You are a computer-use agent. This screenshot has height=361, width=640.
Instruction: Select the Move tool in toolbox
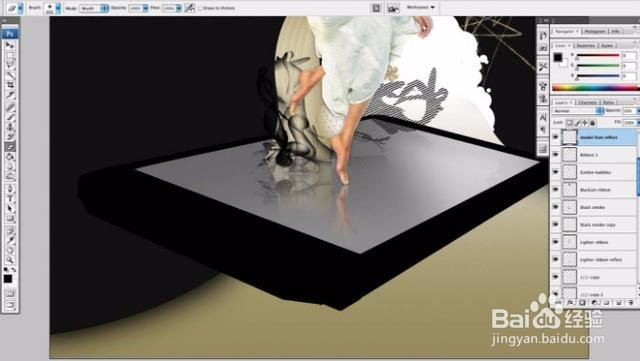(x=10, y=45)
